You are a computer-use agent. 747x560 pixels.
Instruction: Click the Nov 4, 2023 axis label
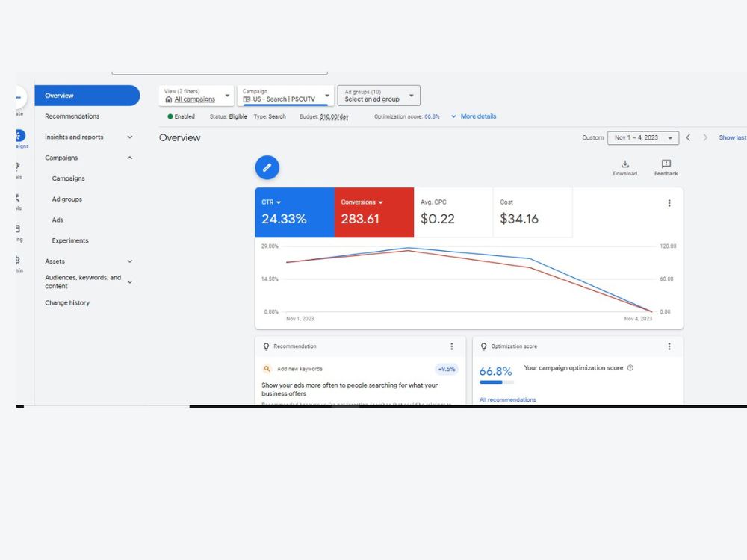click(x=638, y=319)
